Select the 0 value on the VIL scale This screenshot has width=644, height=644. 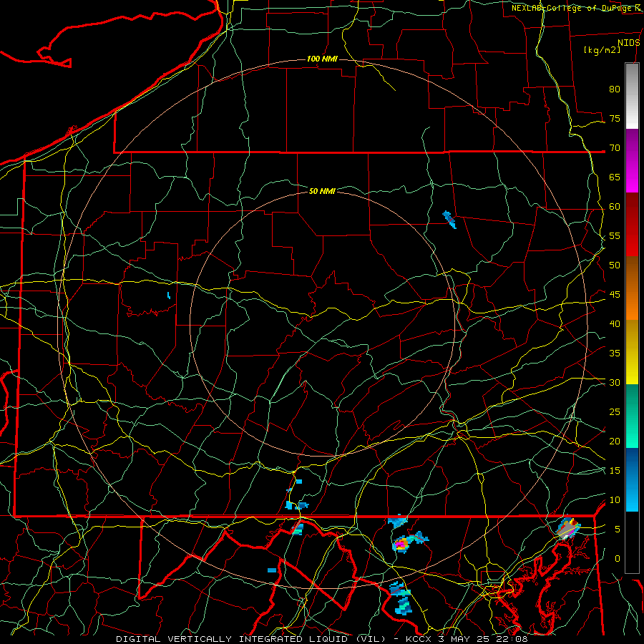coord(618,559)
